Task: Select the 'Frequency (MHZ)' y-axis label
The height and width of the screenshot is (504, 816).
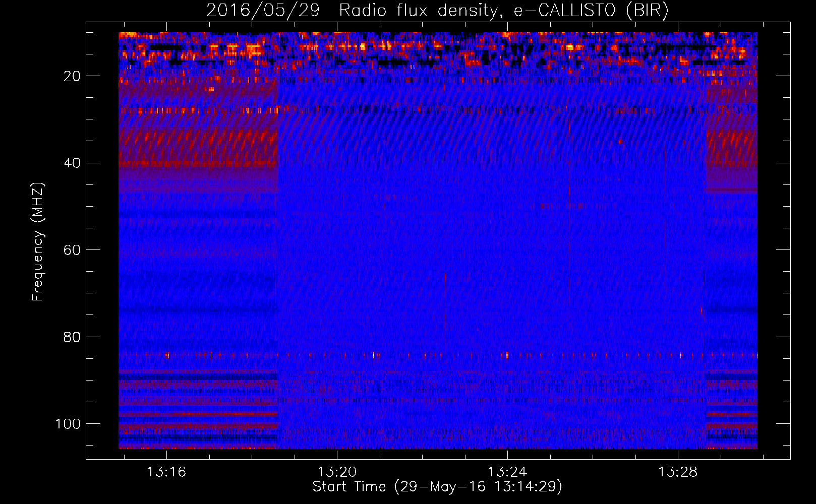Action: [38, 241]
